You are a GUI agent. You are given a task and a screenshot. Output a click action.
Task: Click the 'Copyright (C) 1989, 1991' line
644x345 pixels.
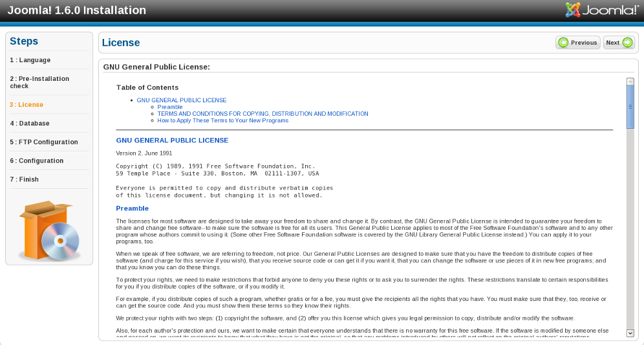pos(215,166)
